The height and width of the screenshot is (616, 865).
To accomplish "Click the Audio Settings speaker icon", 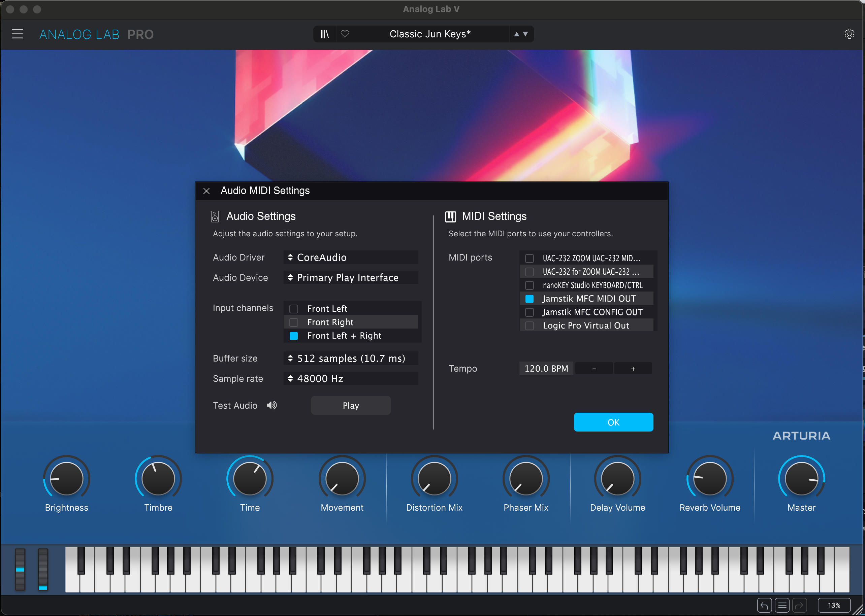I will pos(215,216).
